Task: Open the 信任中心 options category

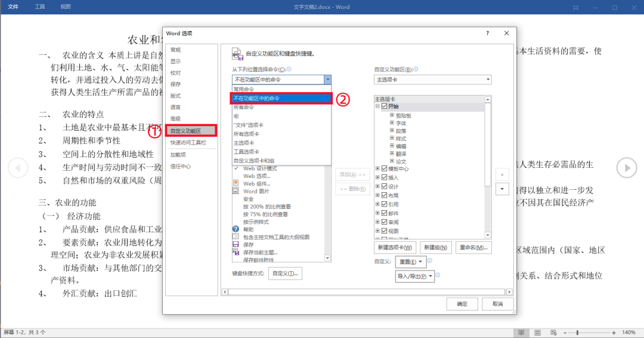Action: (191, 166)
